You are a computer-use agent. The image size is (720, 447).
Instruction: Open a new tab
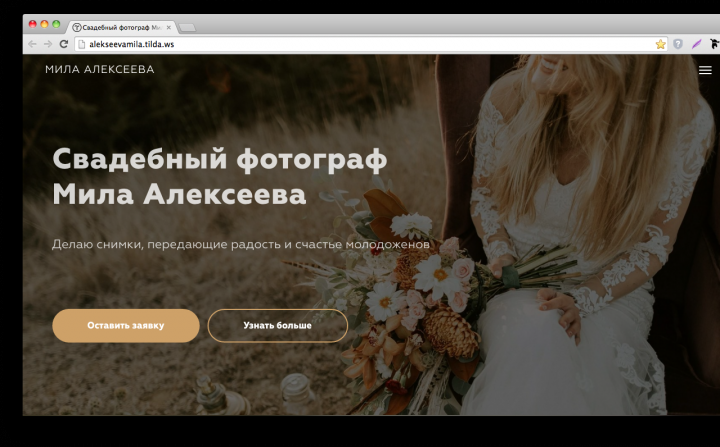click(187, 28)
